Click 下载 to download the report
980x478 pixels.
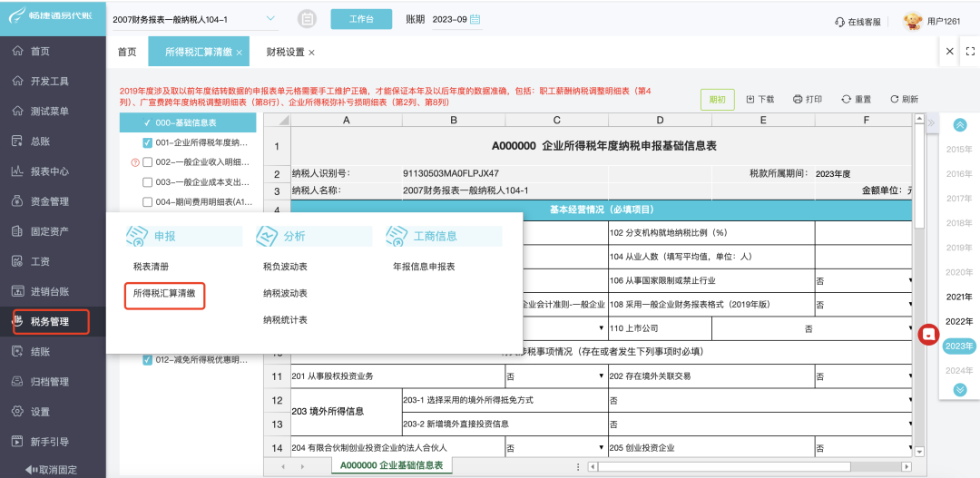pos(760,100)
